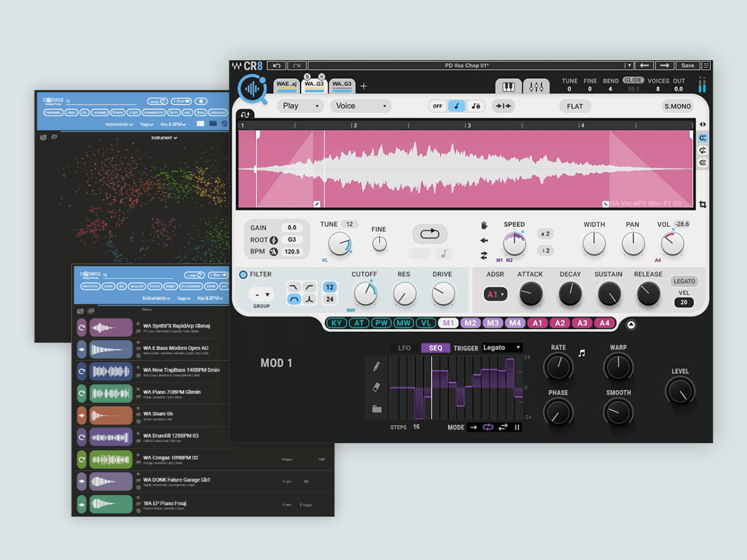Open the ADSR A1 envelope selector
Image resolution: width=747 pixels, height=560 pixels.
[x=496, y=294]
